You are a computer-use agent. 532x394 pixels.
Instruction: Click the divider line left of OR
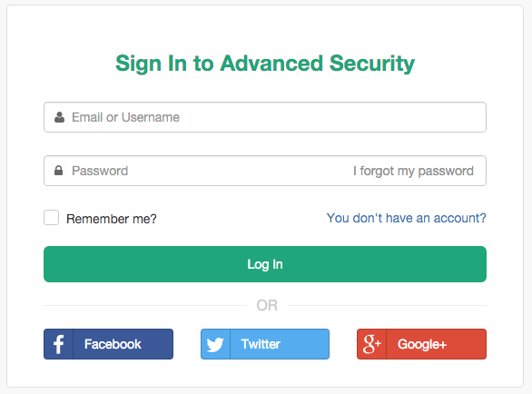(x=145, y=305)
